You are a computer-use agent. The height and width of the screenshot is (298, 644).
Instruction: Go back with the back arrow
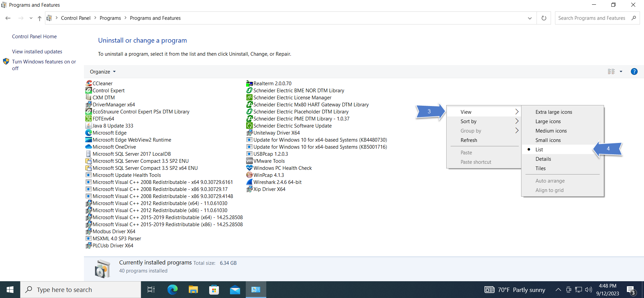pyautogui.click(x=8, y=18)
